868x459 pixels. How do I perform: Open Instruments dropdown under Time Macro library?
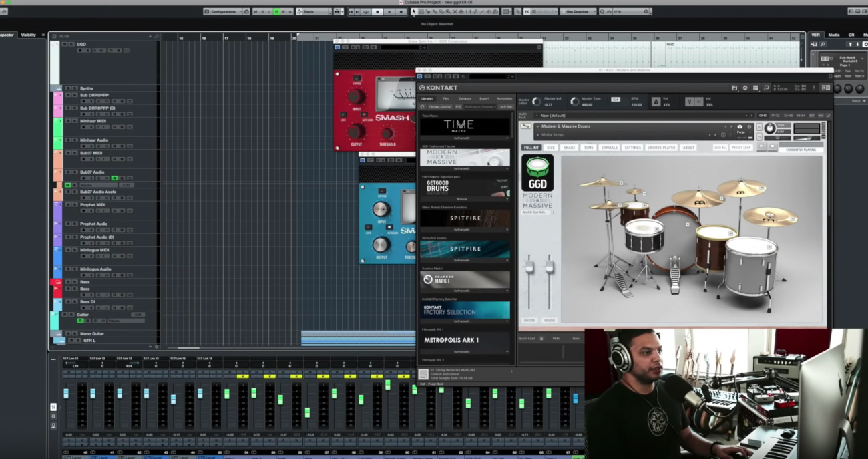(465, 138)
